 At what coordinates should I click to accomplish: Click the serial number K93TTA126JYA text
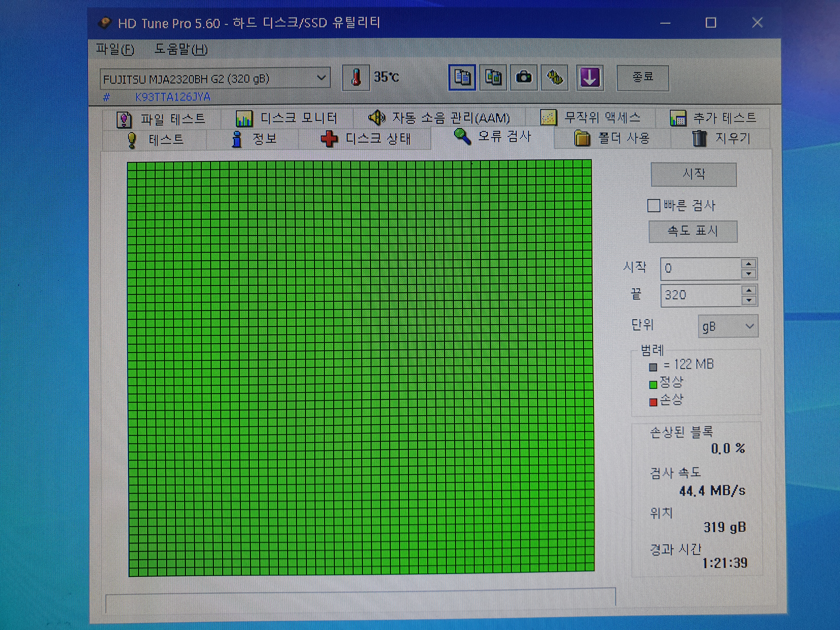click(173, 97)
